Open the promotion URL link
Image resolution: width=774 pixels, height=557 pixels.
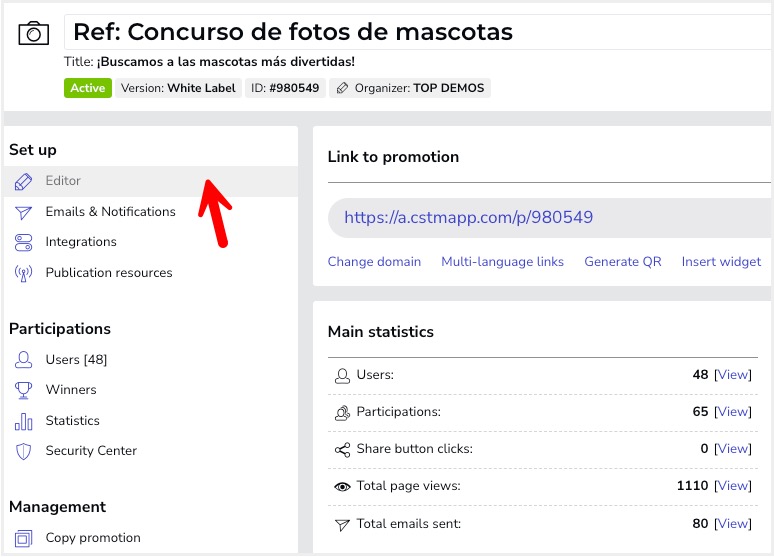coord(469,217)
